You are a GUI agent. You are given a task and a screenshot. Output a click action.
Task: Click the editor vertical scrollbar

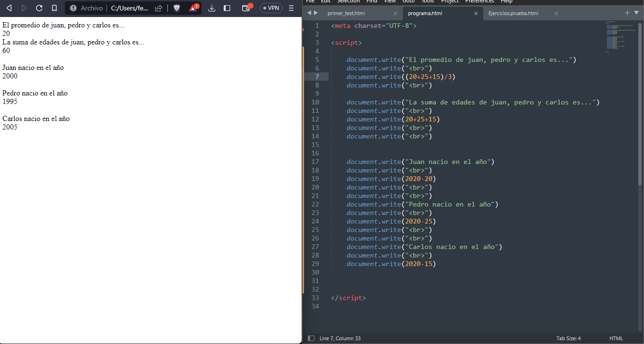coord(640,103)
